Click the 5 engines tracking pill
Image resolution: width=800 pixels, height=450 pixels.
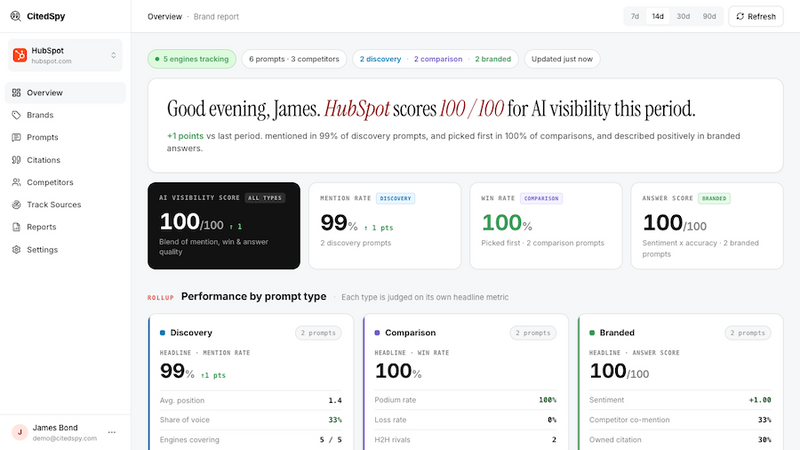point(192,59)
